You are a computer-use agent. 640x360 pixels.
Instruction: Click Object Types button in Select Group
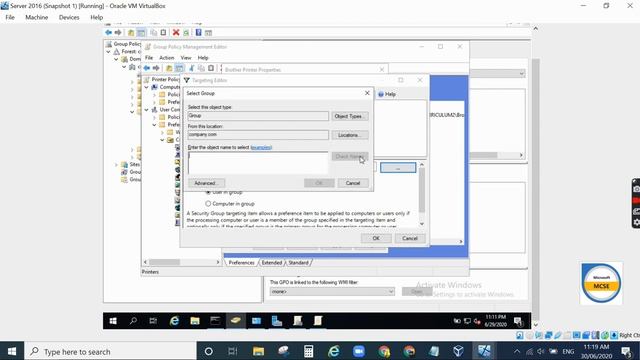(x=350, y=116)
